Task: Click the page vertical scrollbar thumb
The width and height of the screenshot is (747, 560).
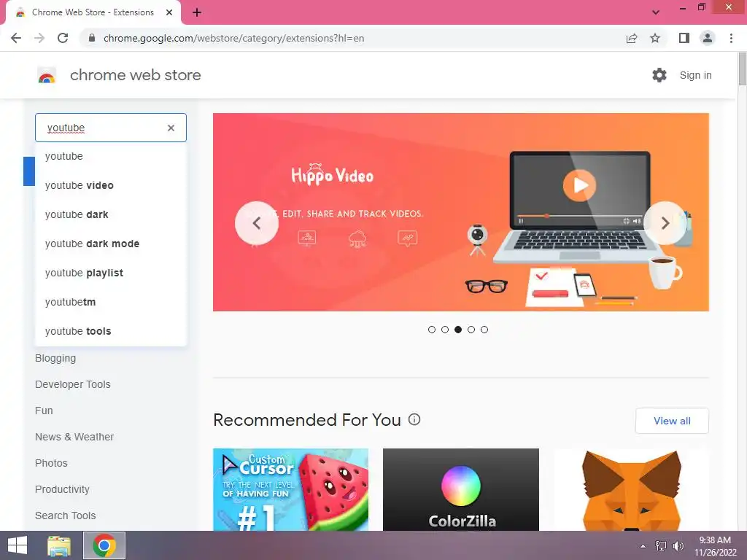Action: tap(742, 69)
